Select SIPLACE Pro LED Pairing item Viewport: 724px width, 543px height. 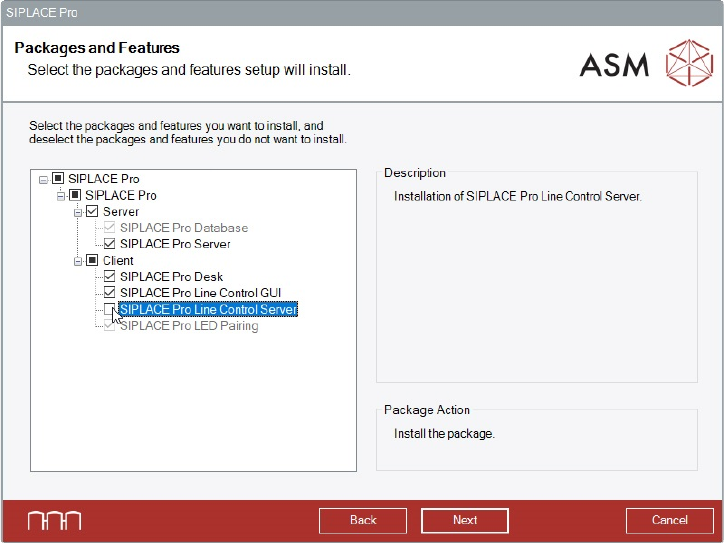[x=189, y=326]
